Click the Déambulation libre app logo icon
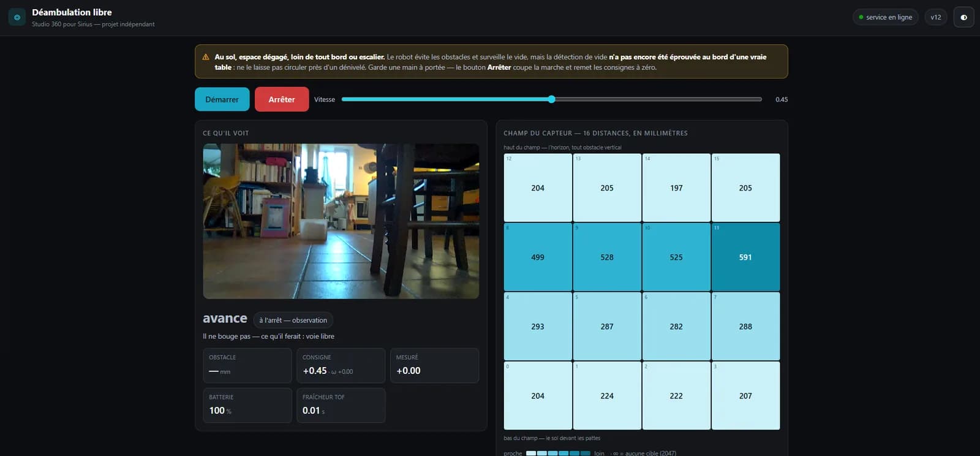This screenshot has width=980, height=456. pos(17,17)
